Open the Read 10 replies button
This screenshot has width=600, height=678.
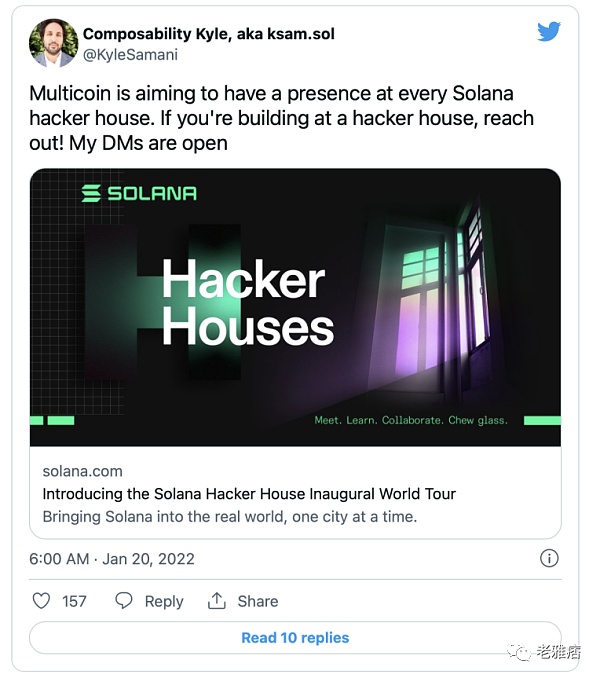coord(295,638)
